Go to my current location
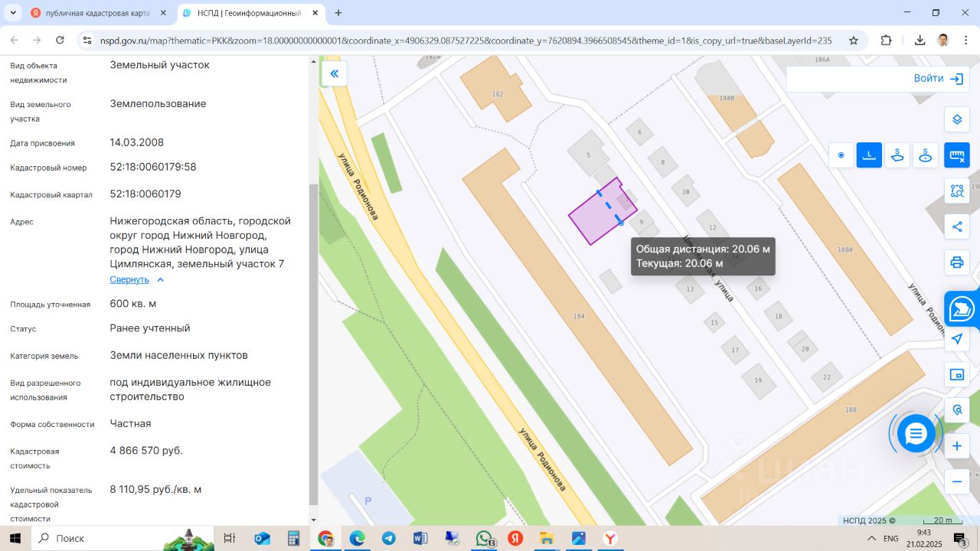The height and width of the screenshot is (551, 980). click(x=956, y=339)
